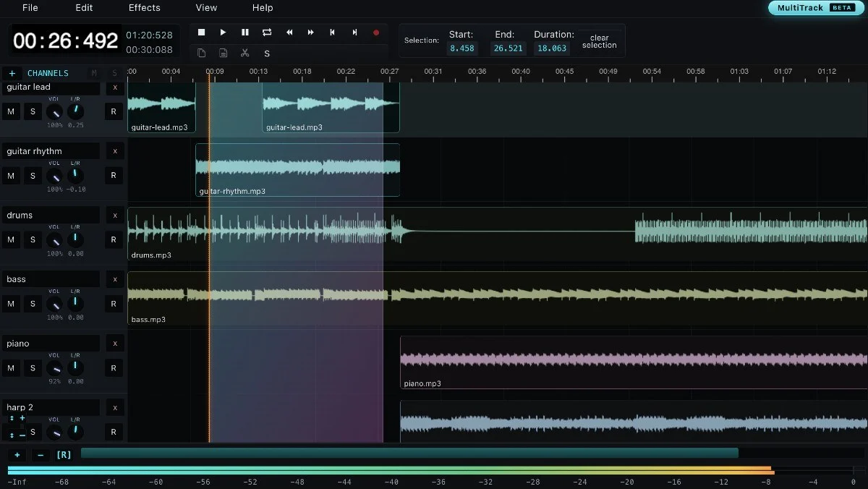Image resolution: width=868 pixels, height=489 pixels.
Task: Solo the guitar rhythm track
Action: point(33,176)
